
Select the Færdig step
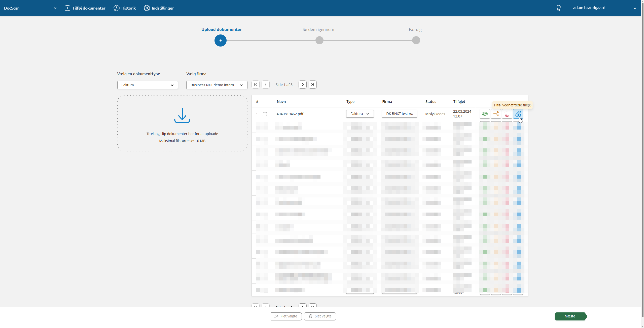tap(416, 40)
